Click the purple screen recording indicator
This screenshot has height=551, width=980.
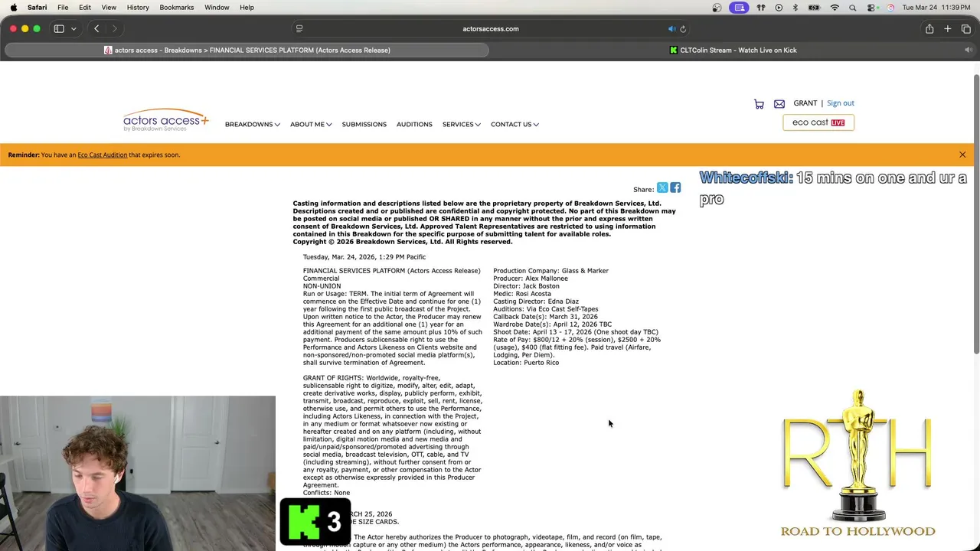[739, 8]
